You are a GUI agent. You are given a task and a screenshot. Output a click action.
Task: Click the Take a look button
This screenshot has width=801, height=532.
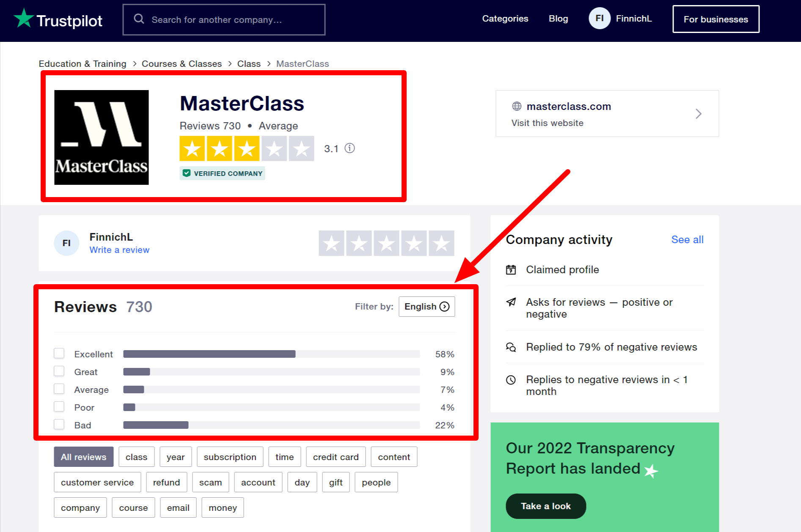546,506
